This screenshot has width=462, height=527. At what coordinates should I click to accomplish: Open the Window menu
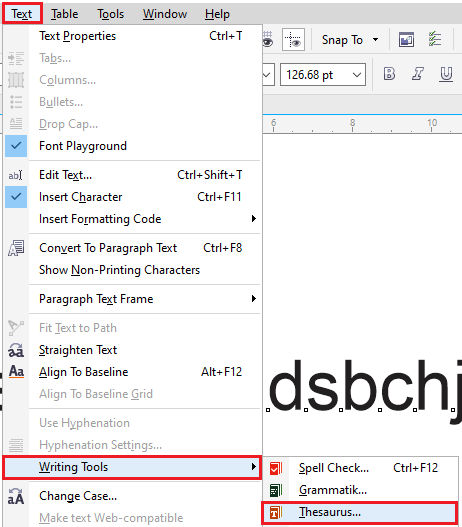[165, 14]
